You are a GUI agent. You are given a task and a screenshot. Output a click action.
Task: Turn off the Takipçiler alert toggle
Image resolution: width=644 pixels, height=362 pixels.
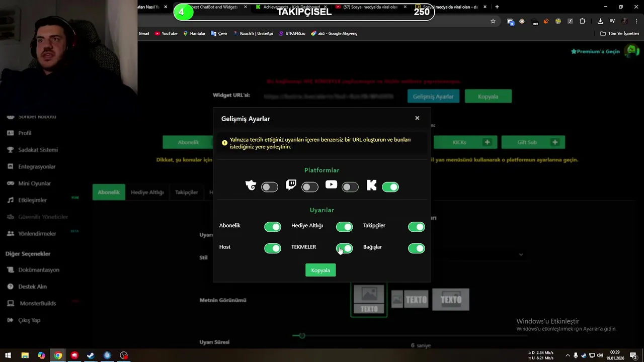tap(417, 227)
